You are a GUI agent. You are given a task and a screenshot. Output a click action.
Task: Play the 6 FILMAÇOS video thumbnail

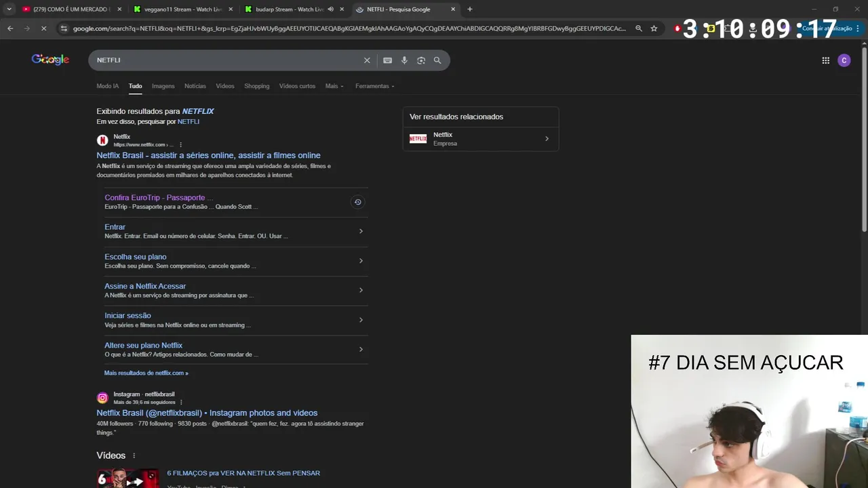pyautogui.click(x=128, y=478)
